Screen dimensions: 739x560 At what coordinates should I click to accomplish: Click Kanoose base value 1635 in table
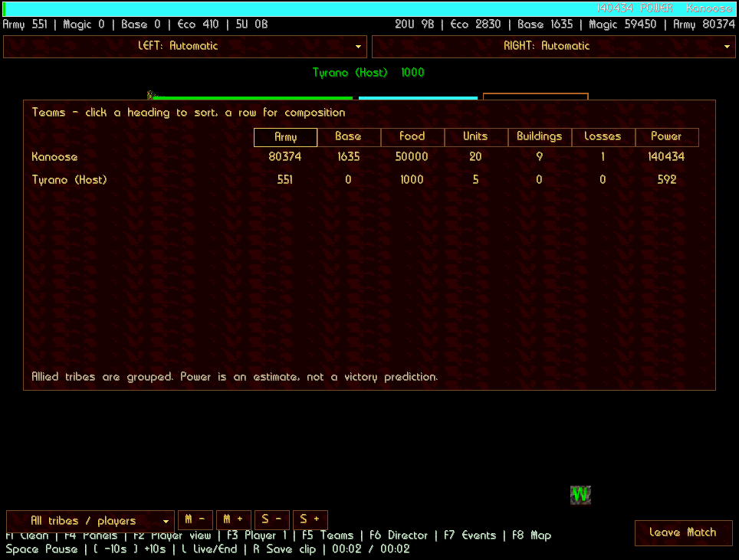(x=349, y=157)
